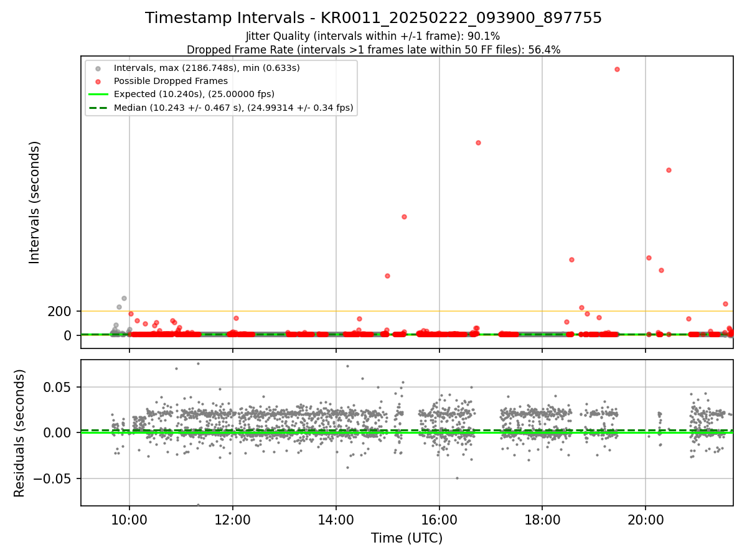Viewport: 747px width, 560px height.
Task: Click the highest red dropped-frame point near 19:30
Action: pyautogui.click(x=617, y=69)
